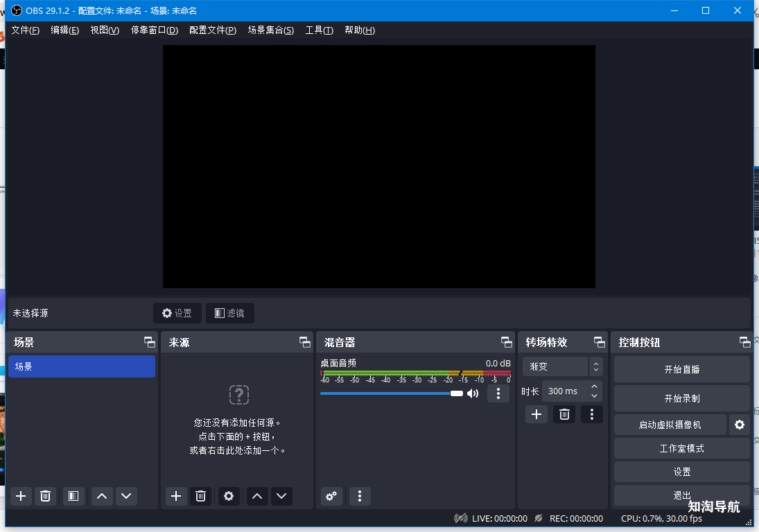Decrease the transition duration value
The height and width of the screenshot is (532, 759).
point(595,396)
